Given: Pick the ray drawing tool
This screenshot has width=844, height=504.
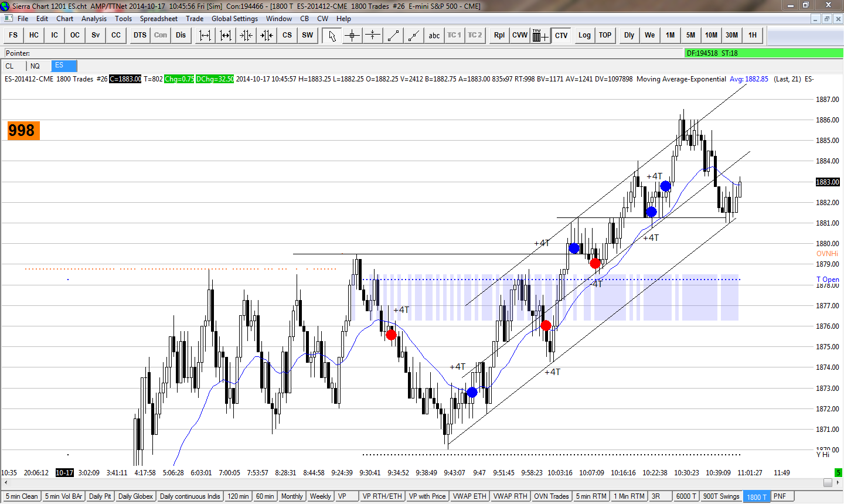Looking at the screenshot, I should [x=414, y=35].
